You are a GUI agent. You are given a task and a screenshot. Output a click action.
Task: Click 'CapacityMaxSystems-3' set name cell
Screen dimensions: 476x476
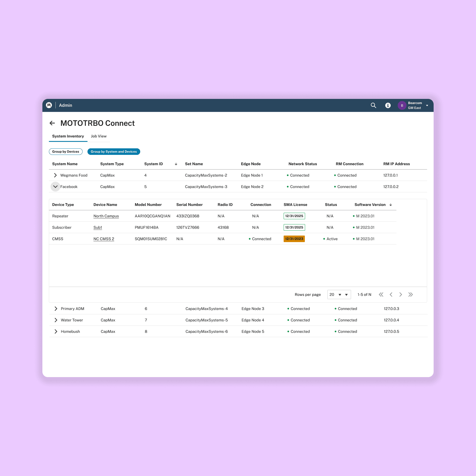[x=206, y=187]
